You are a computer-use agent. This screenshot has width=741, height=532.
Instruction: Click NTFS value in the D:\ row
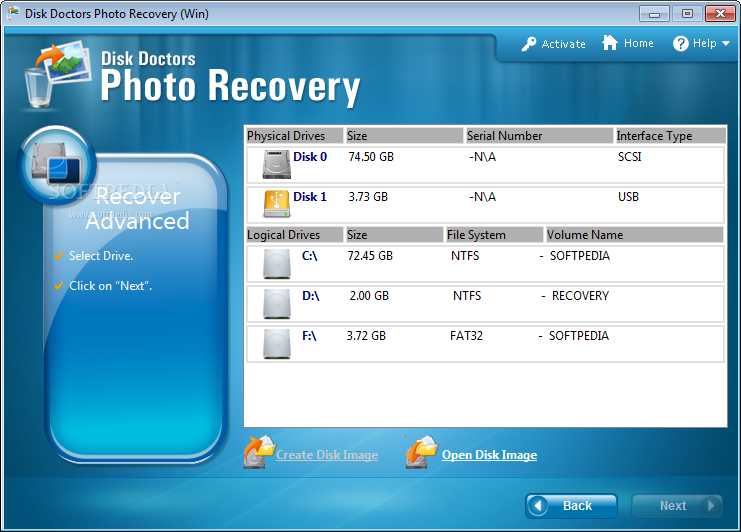pyautogui.click(x=467, y=296)
